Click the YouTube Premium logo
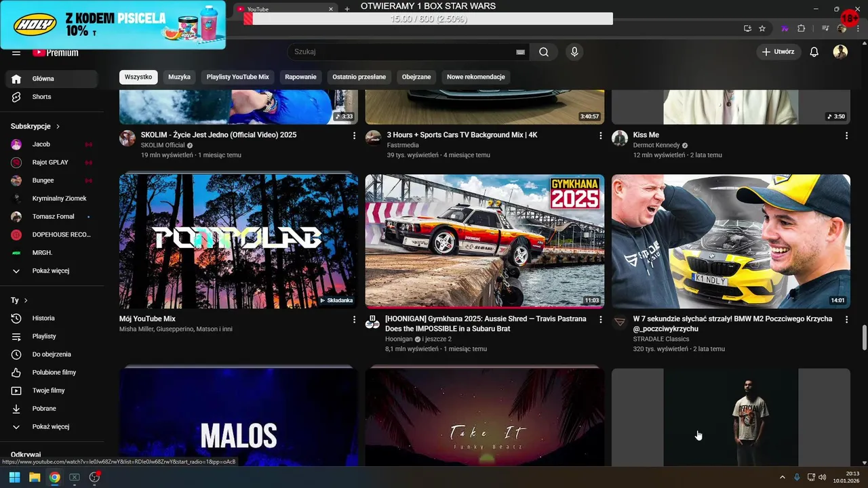 click(x=55, y=53)
